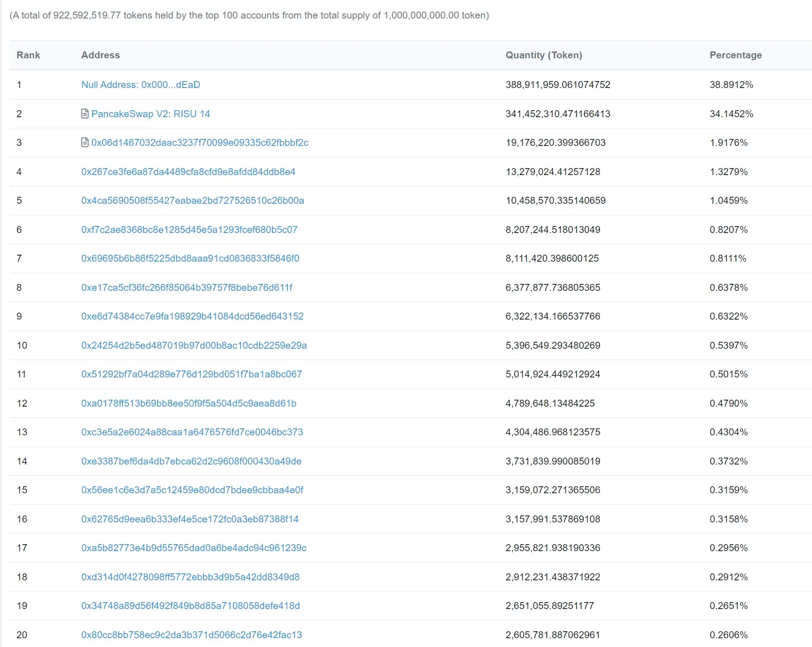Click contract icon beside address 0x06d1467032daac
The height and width of the screenshot is (647, 812).
85,142
